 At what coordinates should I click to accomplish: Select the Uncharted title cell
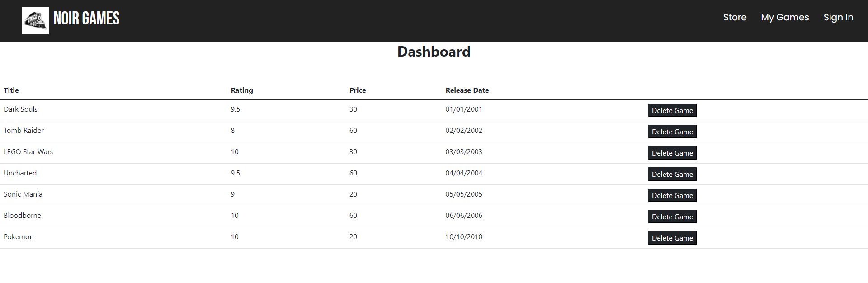[20, 173]
